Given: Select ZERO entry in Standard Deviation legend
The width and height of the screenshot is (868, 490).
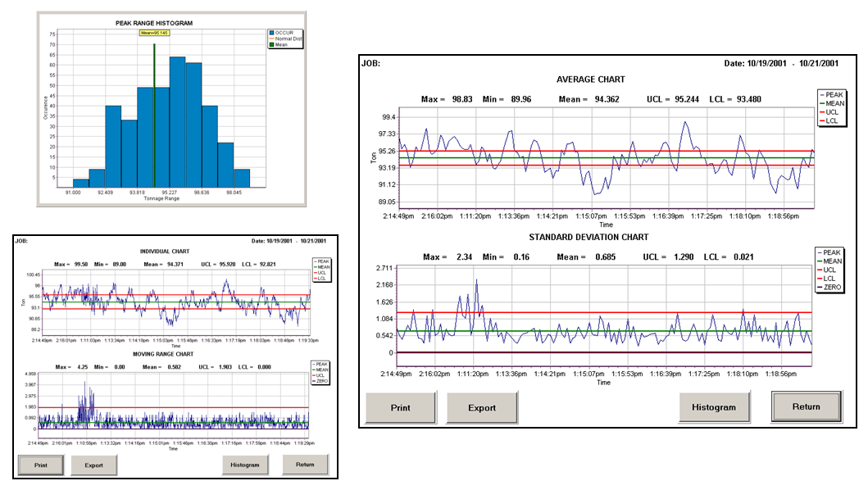Looking at the screenshot, I should point(830,288).
